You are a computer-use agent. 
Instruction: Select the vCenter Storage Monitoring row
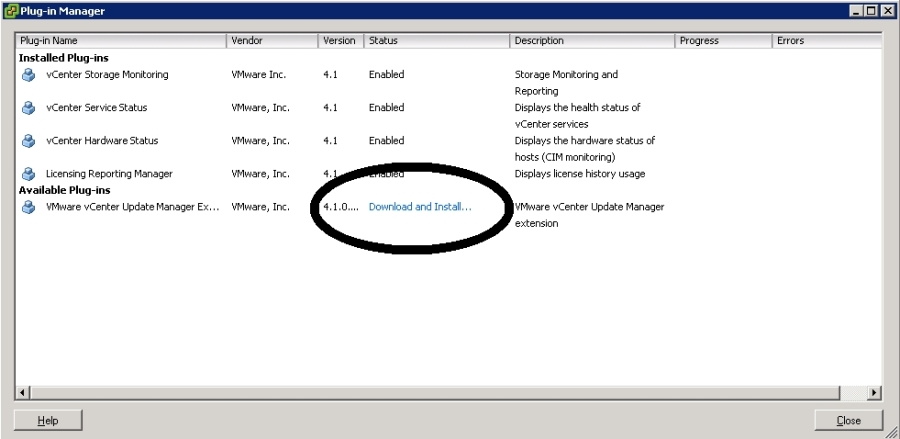tap(449, 83)
